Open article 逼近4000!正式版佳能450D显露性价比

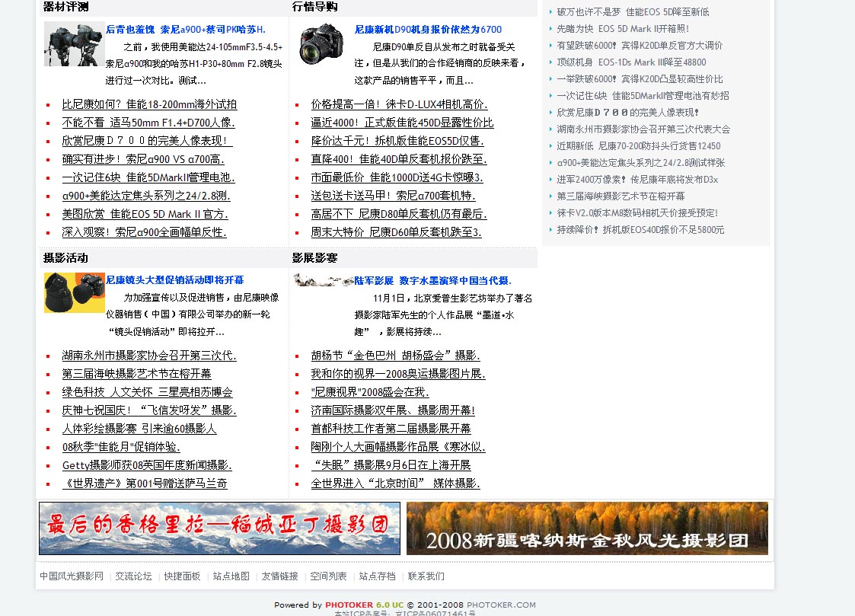coord(403,123)
